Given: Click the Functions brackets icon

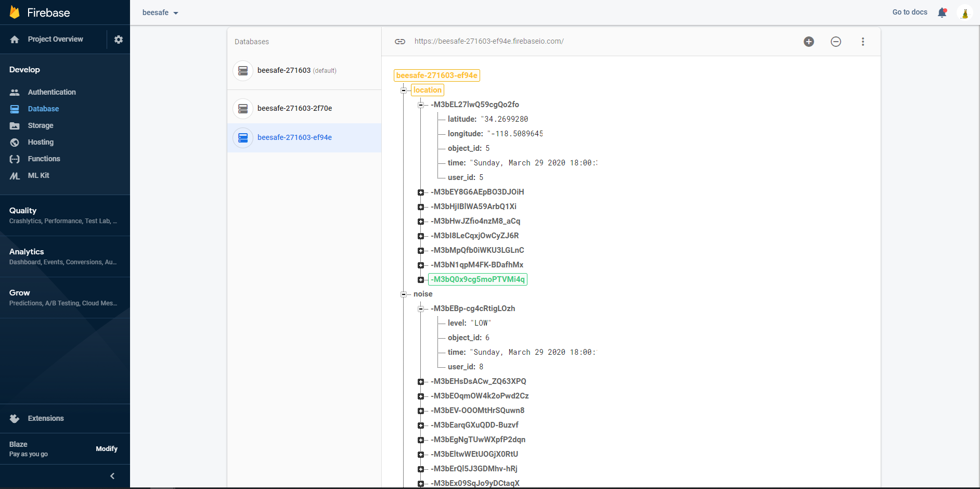Looking at the screenshot, I should coord(15,159).
